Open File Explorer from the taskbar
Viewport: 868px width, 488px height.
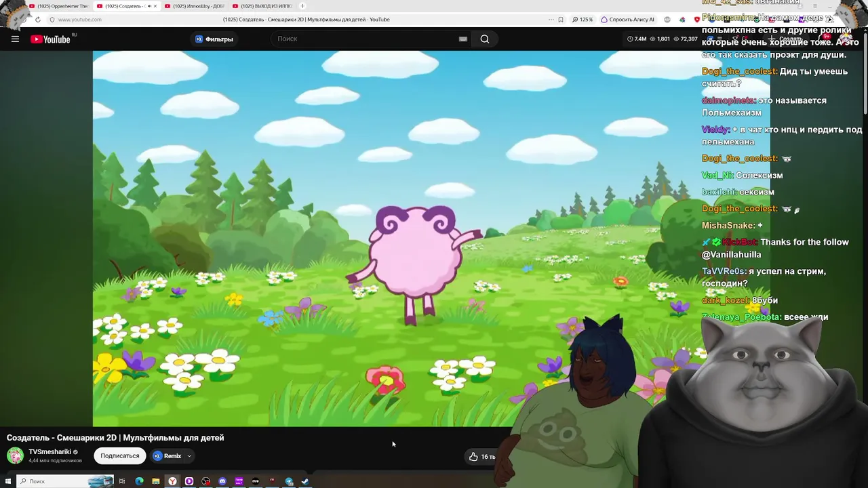pos(156,481)
